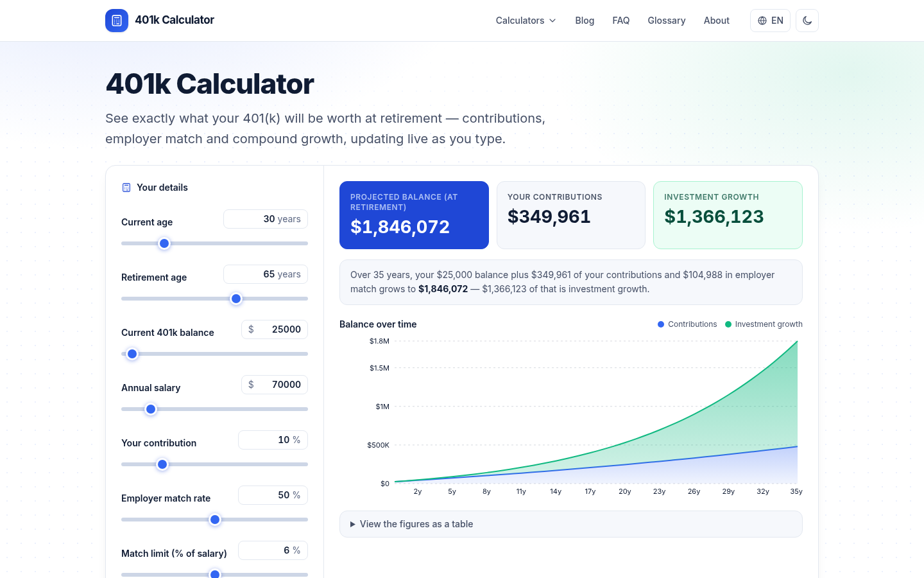Click the Investment Growth summary card
The image size is (924, 578).
click(x=728, y=215)
